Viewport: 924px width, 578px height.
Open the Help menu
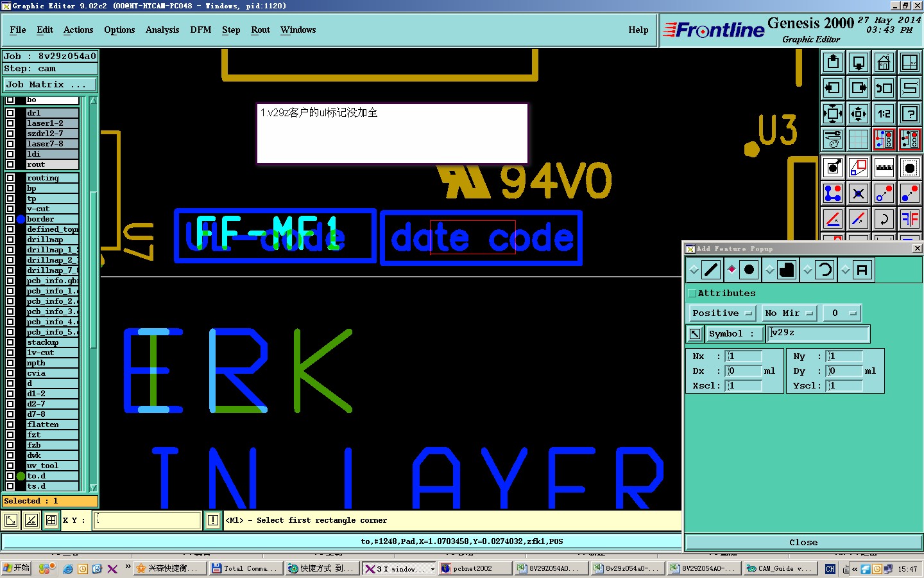click(x=638, y=30)
